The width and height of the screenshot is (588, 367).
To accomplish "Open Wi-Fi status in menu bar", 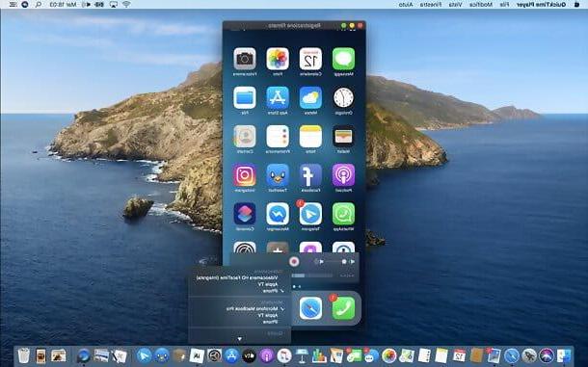I will pos(126,5).
